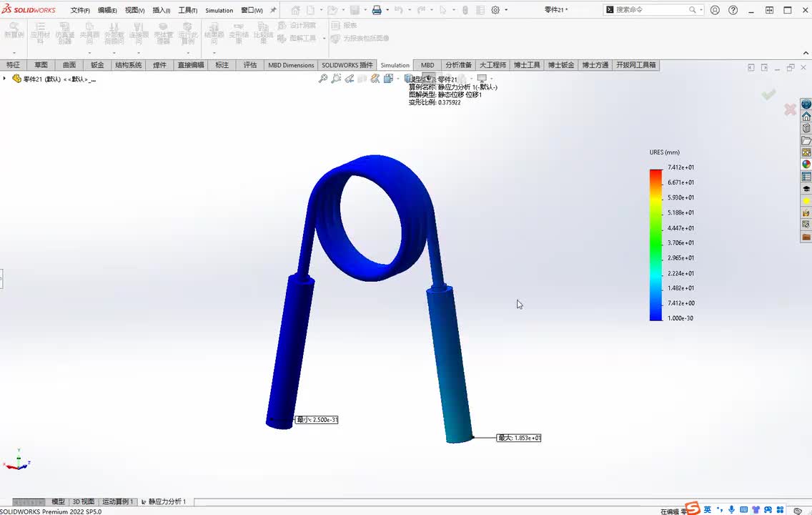
Task: Click the Save icon in the title toolbar
Action: (355, 10)
